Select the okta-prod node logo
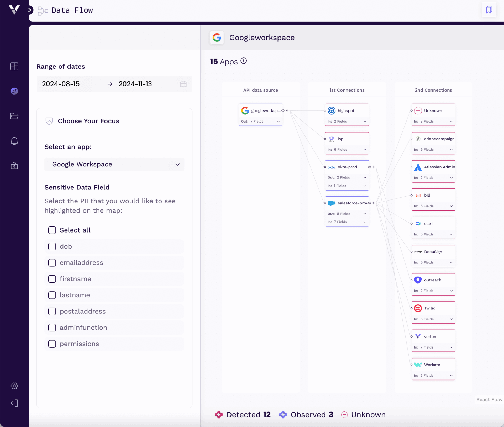Viewport: 504px width, 427px height. coord(331,167)
